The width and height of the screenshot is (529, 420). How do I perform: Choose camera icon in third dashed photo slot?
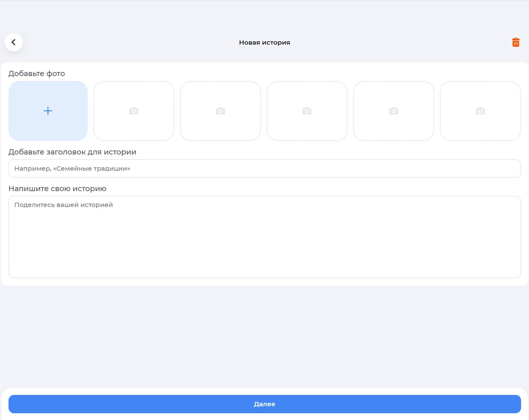pos(307,111)
